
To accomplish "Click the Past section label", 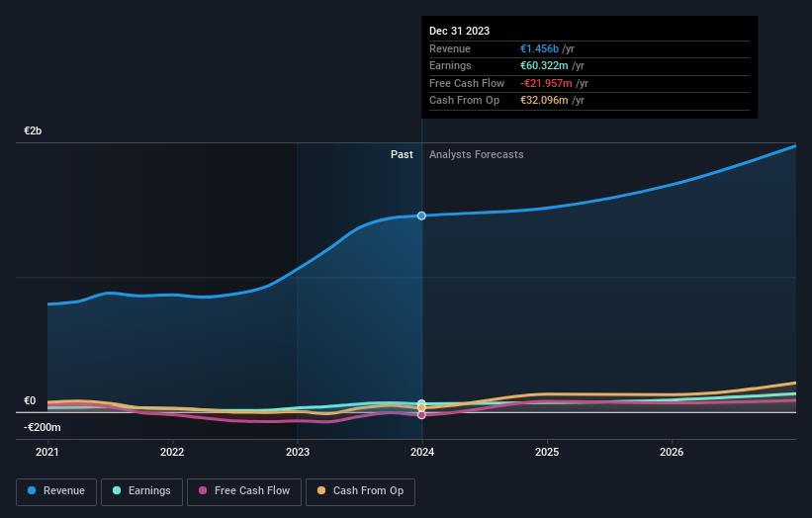I will click(402, 155).
